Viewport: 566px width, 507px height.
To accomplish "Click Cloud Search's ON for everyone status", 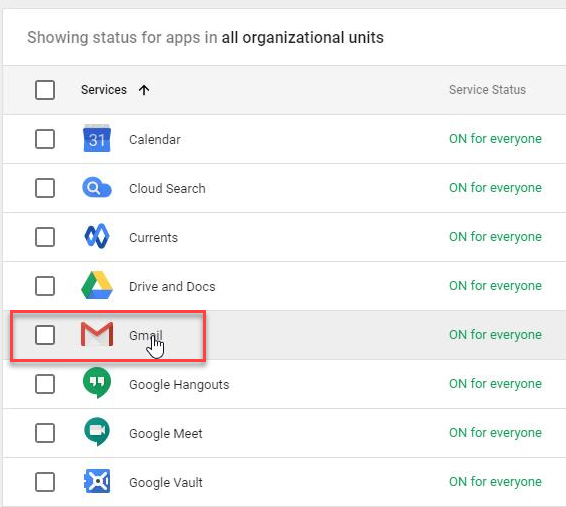I will (x=495, y=188).
